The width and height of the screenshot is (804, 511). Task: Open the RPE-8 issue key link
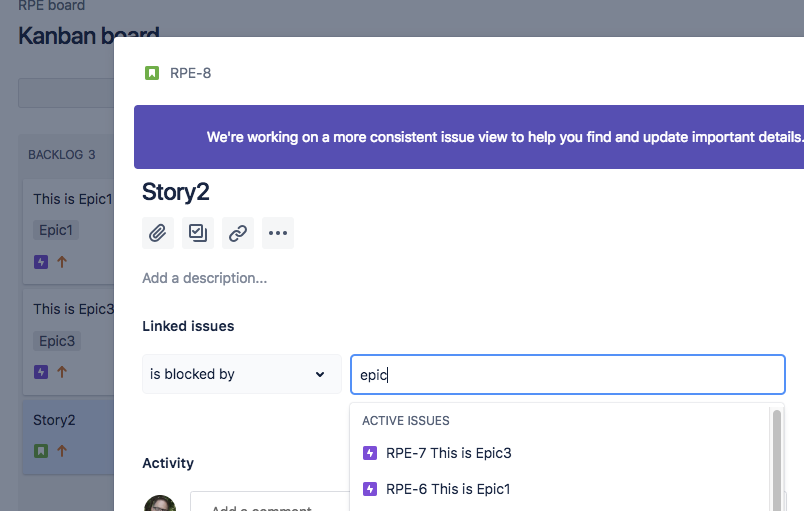pos(190,73)
